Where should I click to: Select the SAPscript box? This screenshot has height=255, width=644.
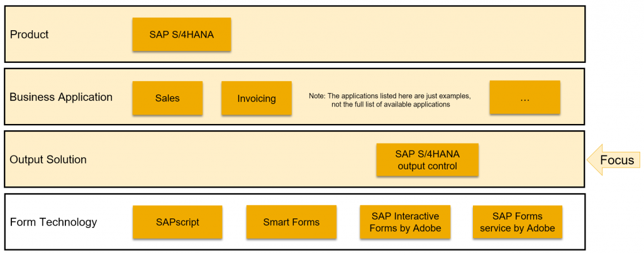point(177,222)
